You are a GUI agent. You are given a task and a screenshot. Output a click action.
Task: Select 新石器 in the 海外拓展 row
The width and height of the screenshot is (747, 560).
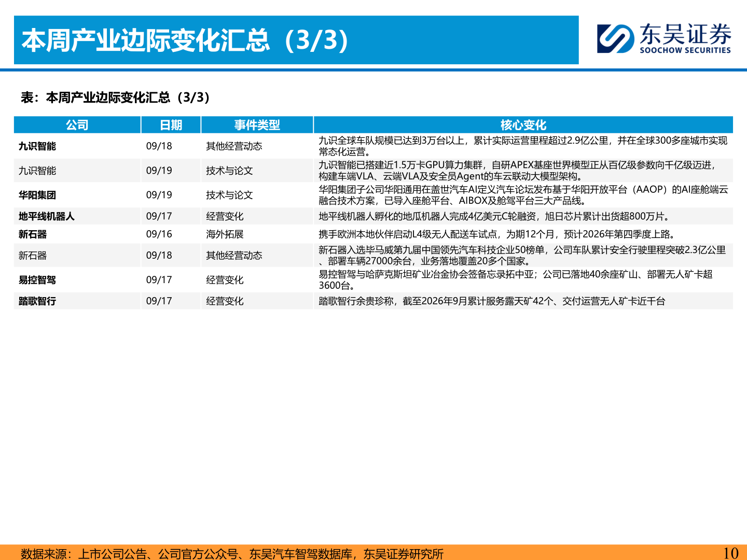33,234
